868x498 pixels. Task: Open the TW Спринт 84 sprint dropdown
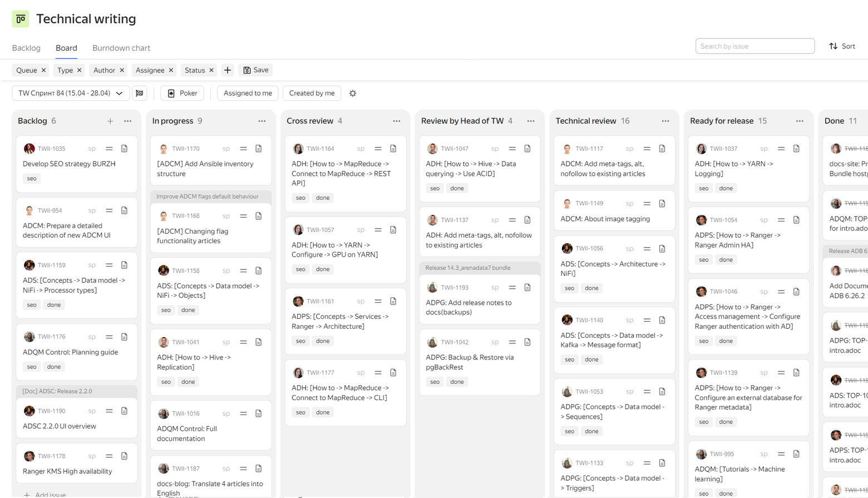[71, 93]
